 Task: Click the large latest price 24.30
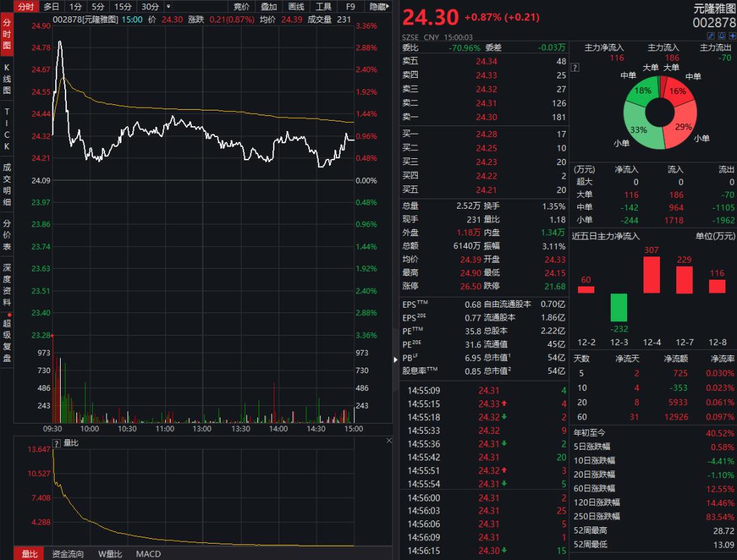pyautogui.click(x=430, y=18)
